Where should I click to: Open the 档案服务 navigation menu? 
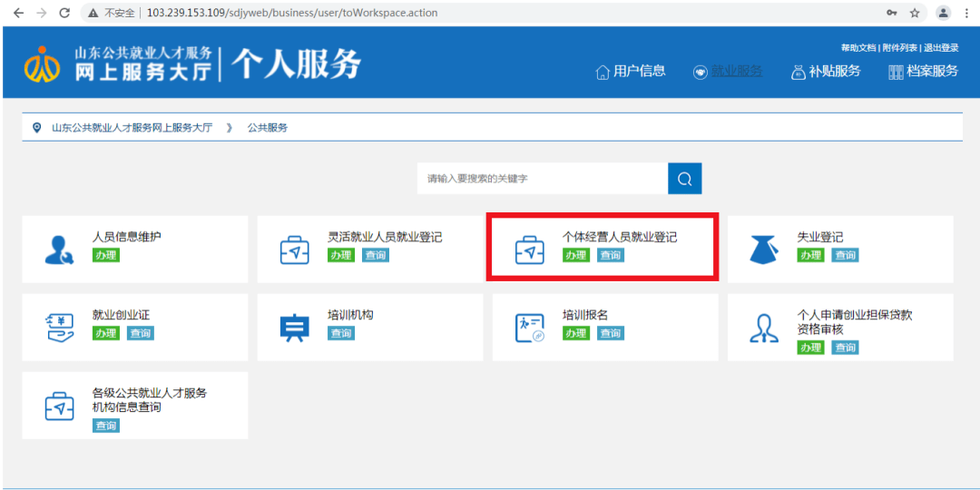click(923, 72)
